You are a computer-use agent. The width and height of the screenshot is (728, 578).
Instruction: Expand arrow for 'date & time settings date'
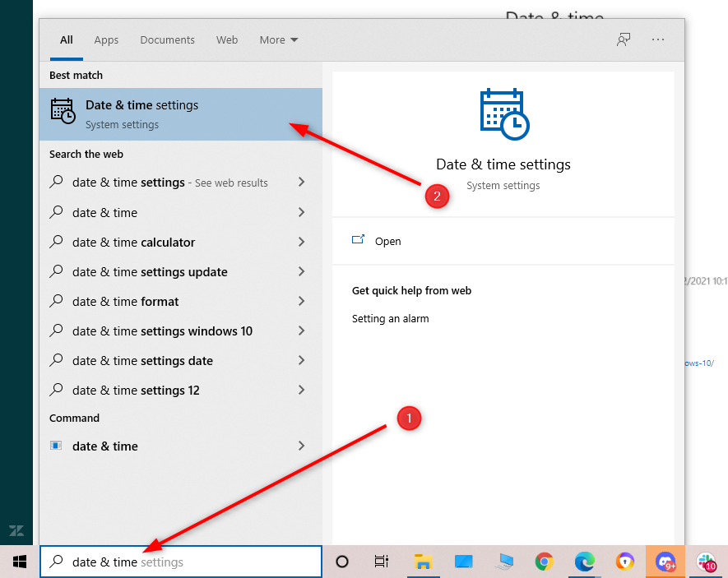[x=301, y=360]
